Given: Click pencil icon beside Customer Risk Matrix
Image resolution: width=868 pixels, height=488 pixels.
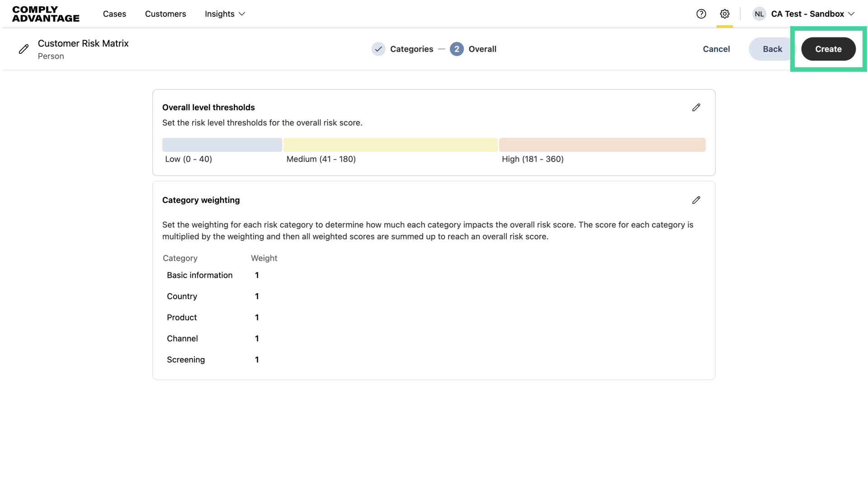Looking at the screenshot, I should (24, 49).
